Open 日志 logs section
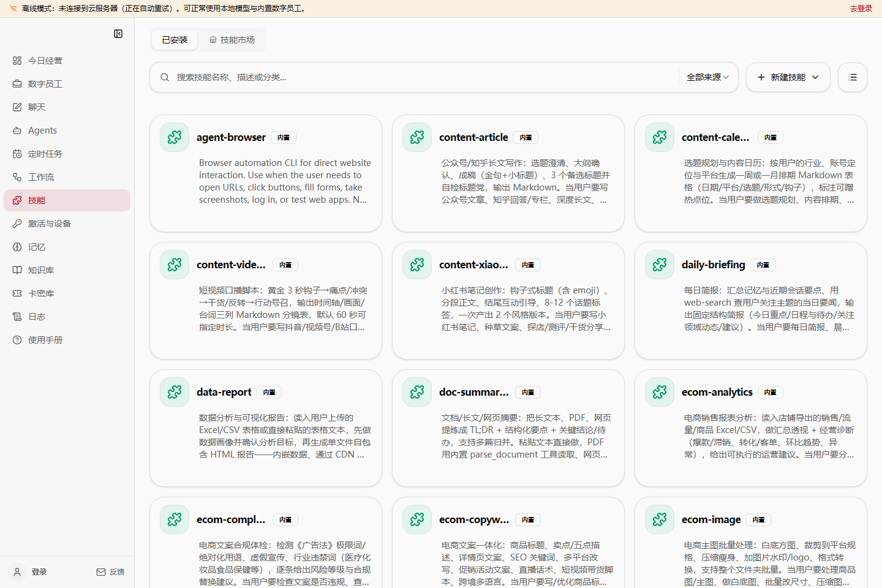 pos(67,317)
